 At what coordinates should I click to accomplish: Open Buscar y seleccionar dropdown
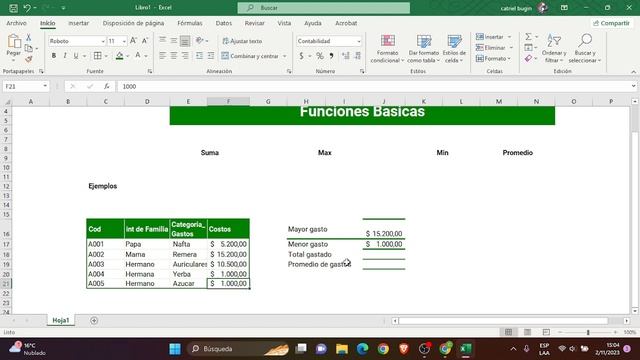point(585,49)
